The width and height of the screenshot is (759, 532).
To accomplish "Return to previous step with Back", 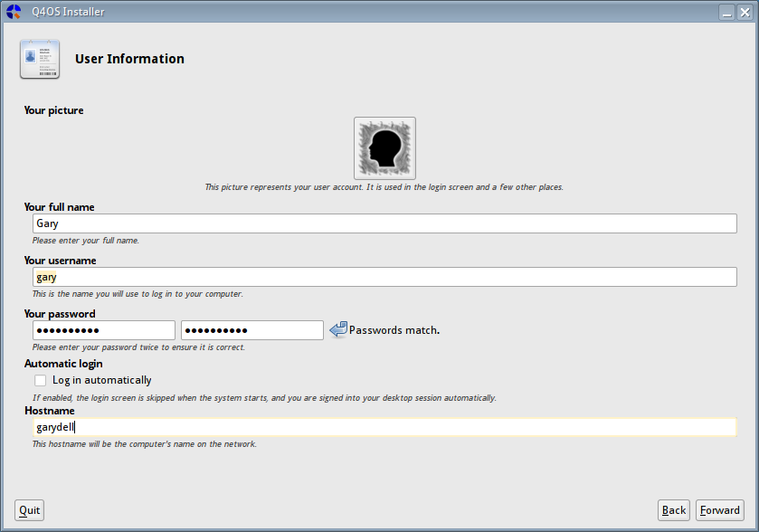I will pyautogui.click(x=674, y=510).
